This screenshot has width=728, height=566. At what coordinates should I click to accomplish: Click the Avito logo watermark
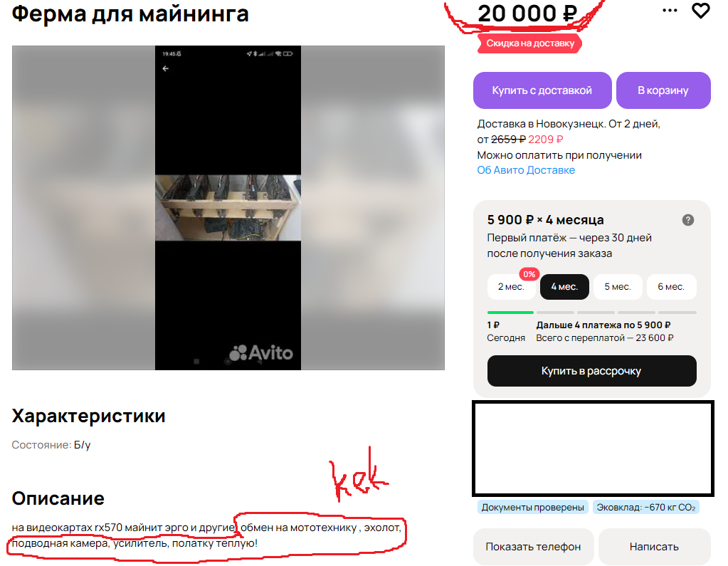pos(261,353)
